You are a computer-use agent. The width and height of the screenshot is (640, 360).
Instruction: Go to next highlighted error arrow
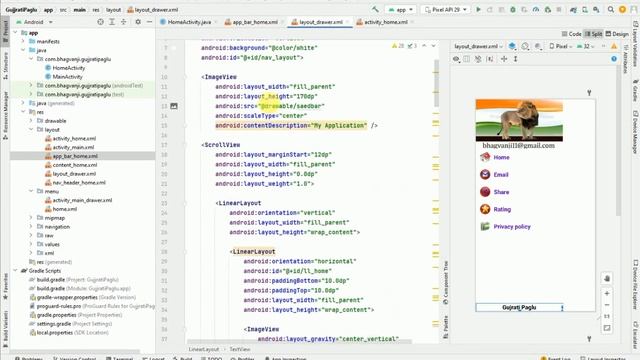433,46
